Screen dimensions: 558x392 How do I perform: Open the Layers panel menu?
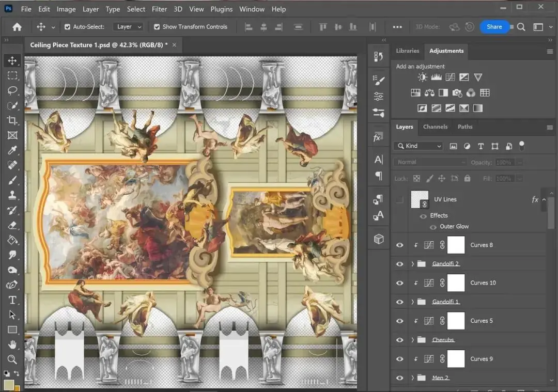point(550,128)
